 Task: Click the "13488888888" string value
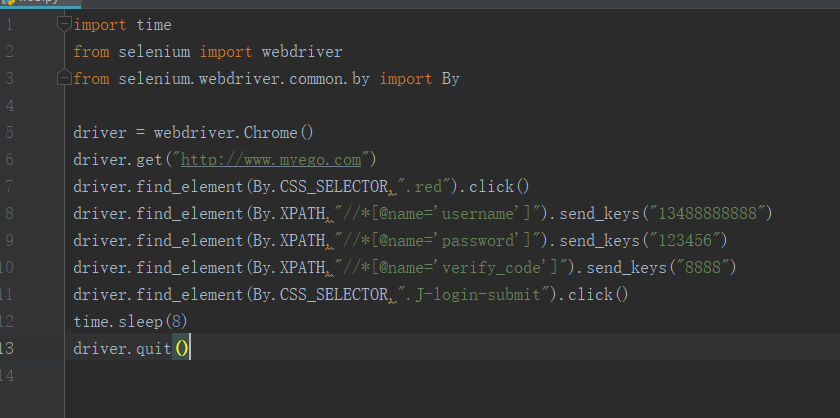707,213
